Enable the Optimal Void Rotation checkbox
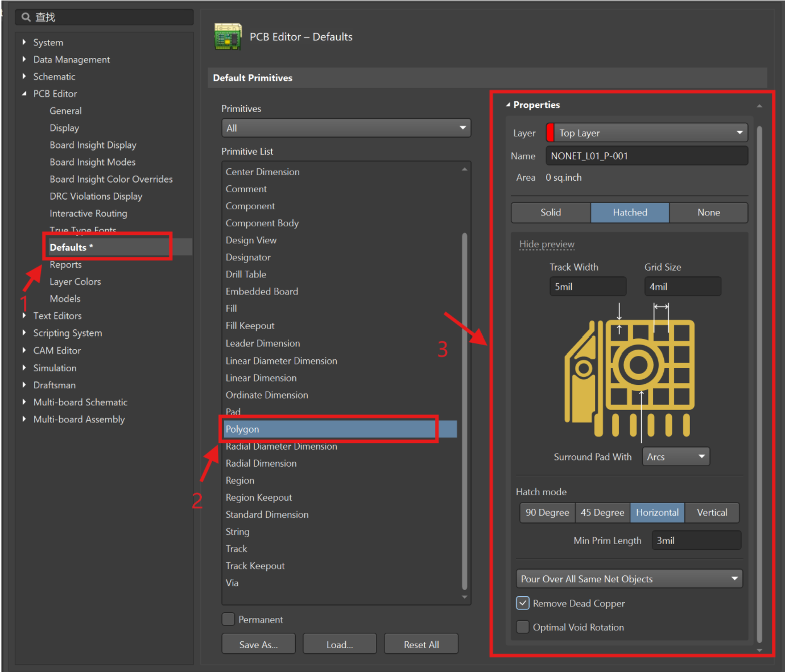The height and width of the screenshot is (672, 785). [x=522, y=627]
